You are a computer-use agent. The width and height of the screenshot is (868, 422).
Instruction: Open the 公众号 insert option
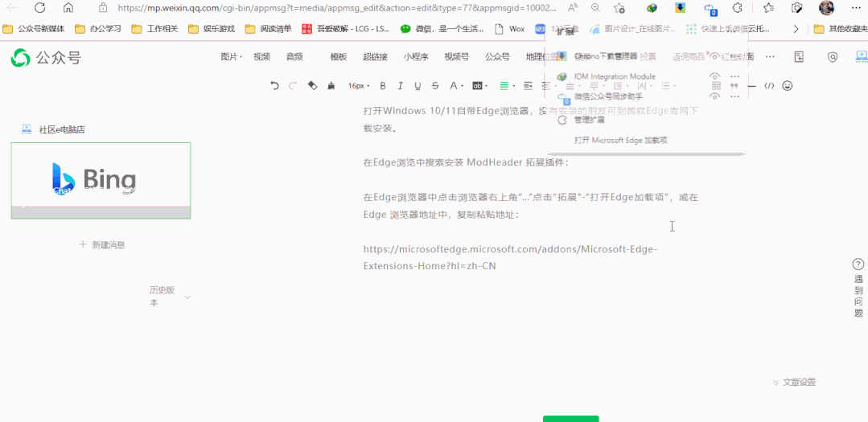[498, 56]
